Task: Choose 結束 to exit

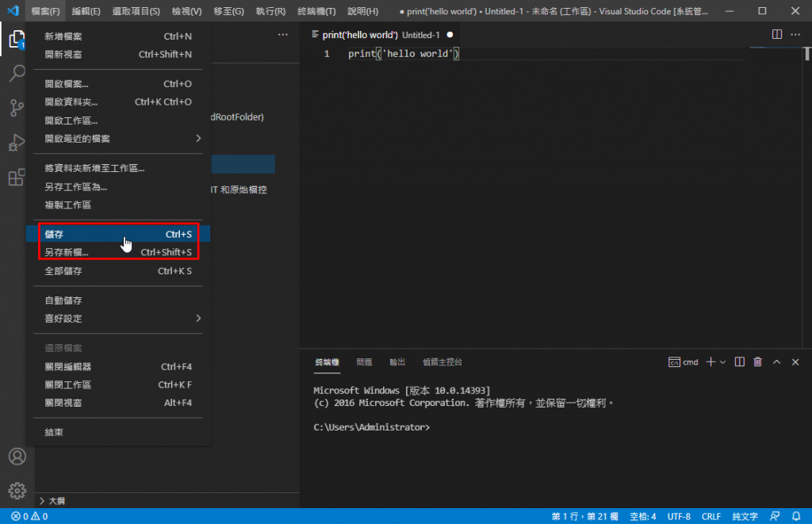Action: pos(118,432)
